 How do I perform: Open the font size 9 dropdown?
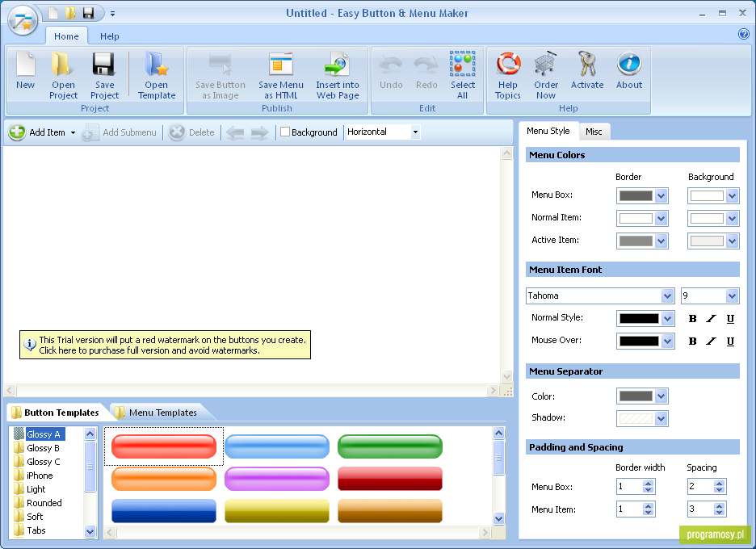(732, 296)
